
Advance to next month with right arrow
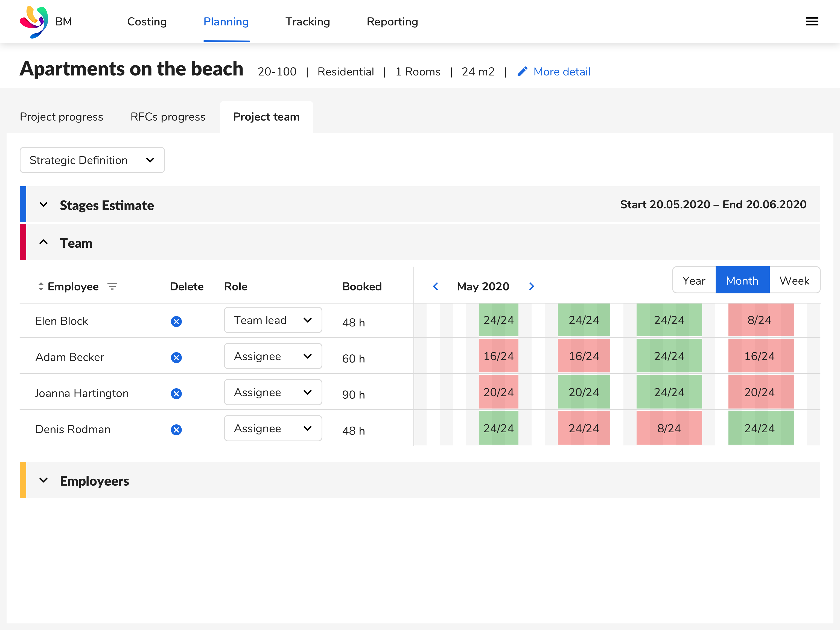(531, 286)
